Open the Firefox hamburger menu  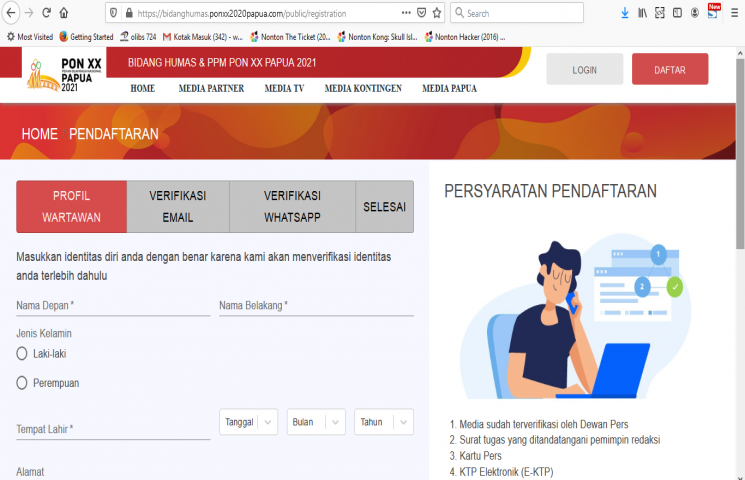point(734,13)
